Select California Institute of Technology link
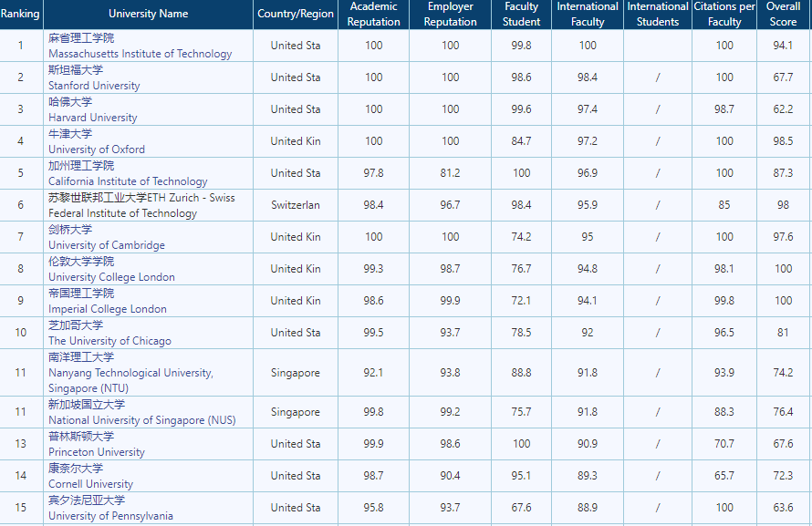 [x=128, y=181]
